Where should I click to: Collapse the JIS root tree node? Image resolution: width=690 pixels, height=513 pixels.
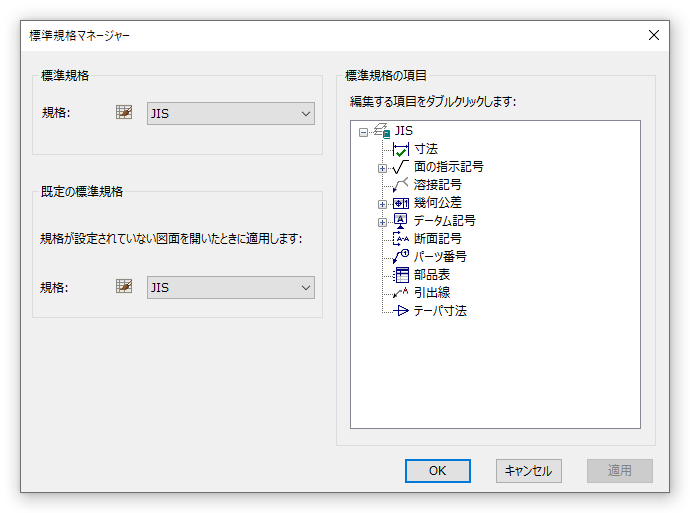pyautogui.click(x=363, y=132)
